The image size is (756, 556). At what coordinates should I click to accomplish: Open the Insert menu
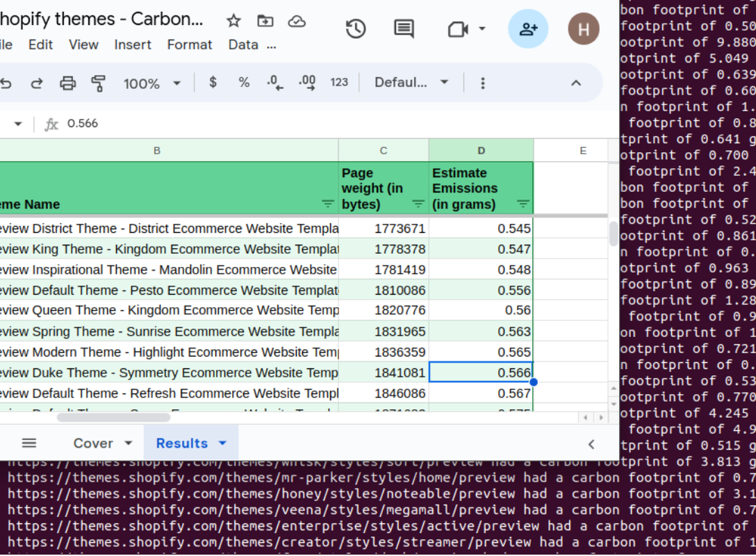(x=133, y=45)
